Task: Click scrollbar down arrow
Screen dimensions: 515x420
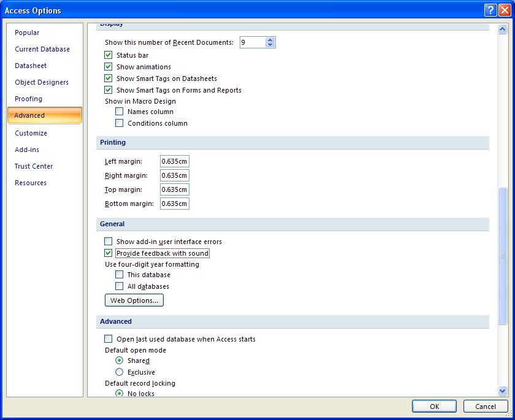Action: (502, 391)
